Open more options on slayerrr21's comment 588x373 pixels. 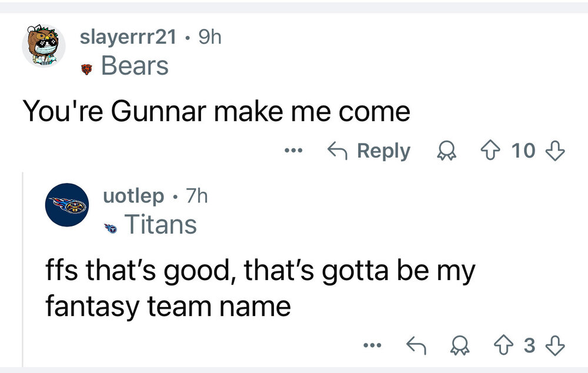click(x=290, y=151)
